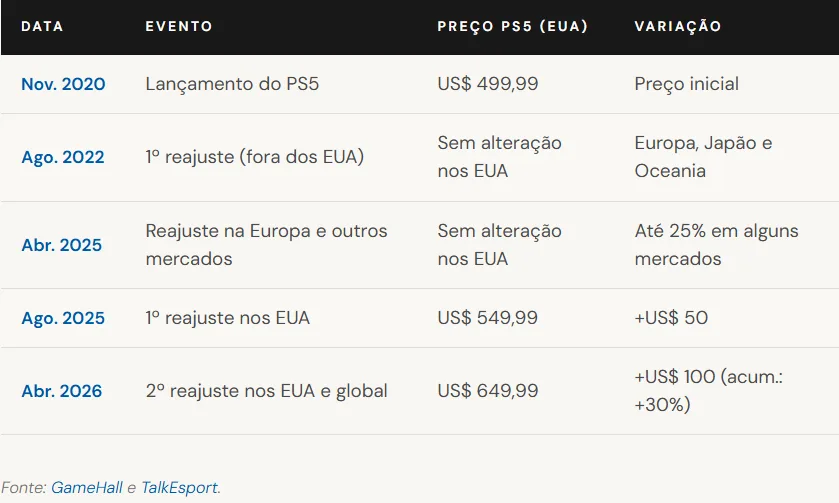The width and height of the screenshot is (839, 503).
Task: Click the Até 25% em alguns mercados cell
Action: pos(716,245)
